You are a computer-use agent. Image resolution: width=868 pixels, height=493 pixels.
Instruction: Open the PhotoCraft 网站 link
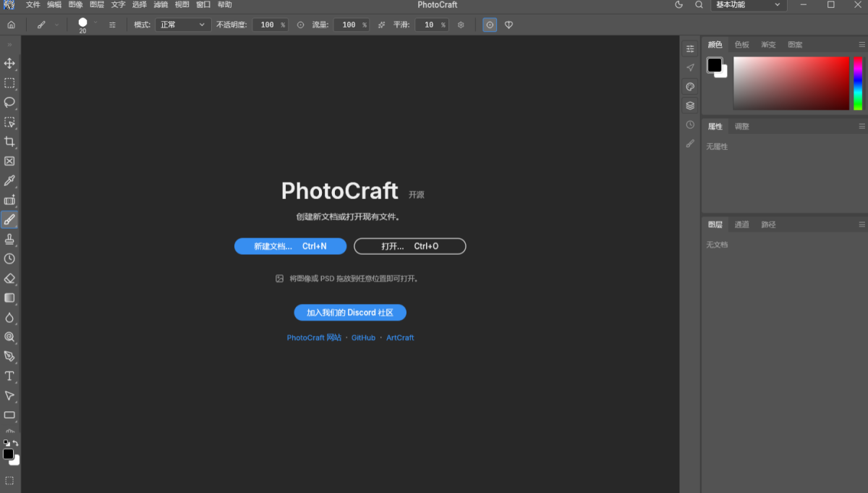pyautogui.click(x=314, y=337)
